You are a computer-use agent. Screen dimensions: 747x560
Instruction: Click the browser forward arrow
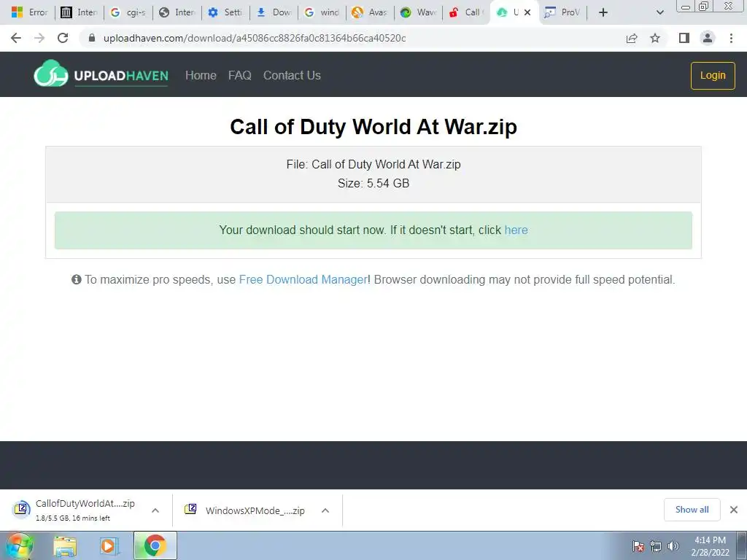pyautogui.click(x=39, y=38)
